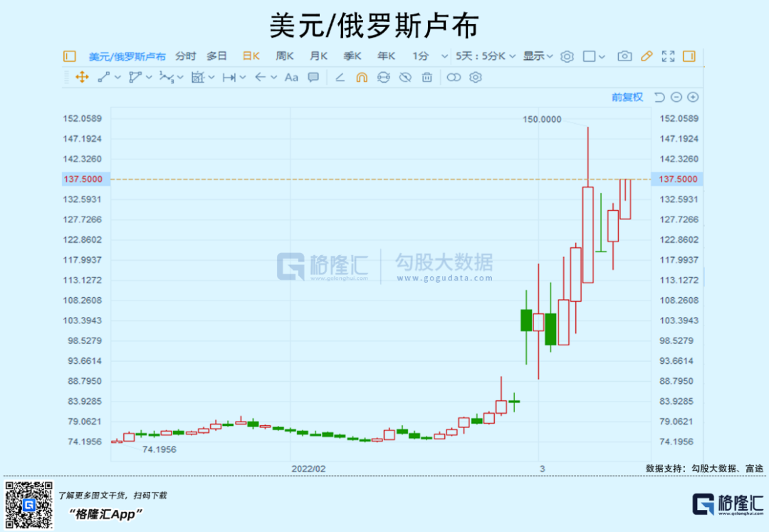Select the 周K weekly candlestick tab

click(284, 56)
